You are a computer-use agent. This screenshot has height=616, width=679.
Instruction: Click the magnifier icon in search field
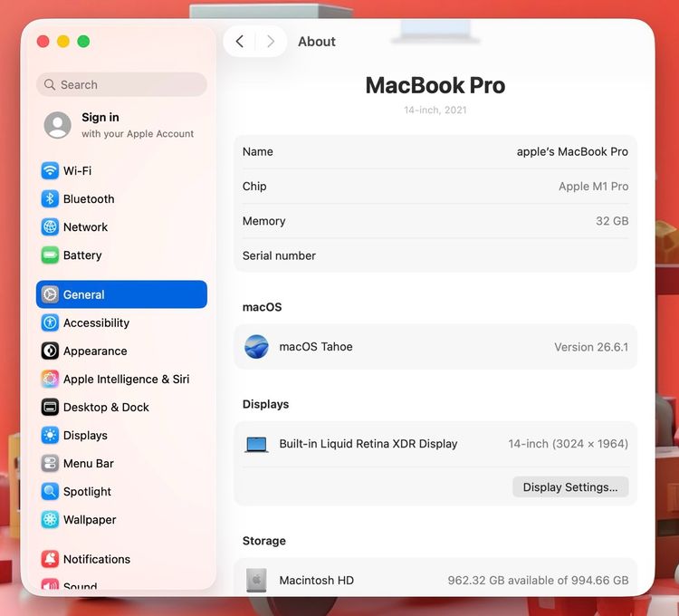50,84
